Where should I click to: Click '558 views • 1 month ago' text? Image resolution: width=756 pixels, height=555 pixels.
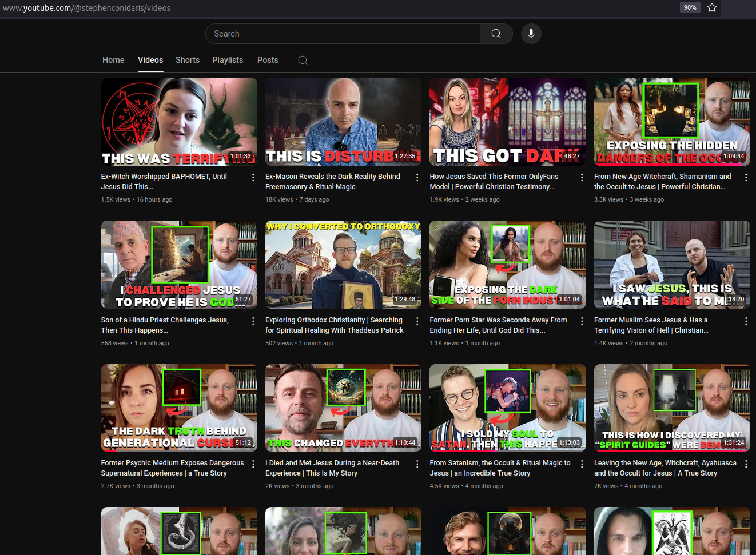click(x=135, y=343)
